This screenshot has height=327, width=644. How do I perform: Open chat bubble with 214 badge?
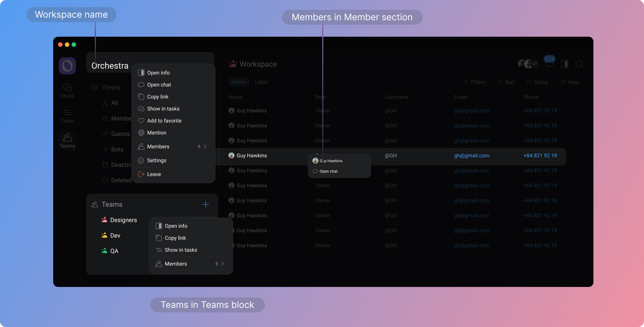549,64
